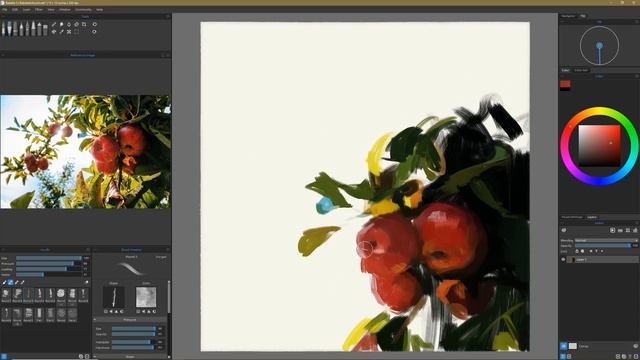Open the Help menu
The height and width of the screenshot is (360, 640).
(x=99, y=9)
